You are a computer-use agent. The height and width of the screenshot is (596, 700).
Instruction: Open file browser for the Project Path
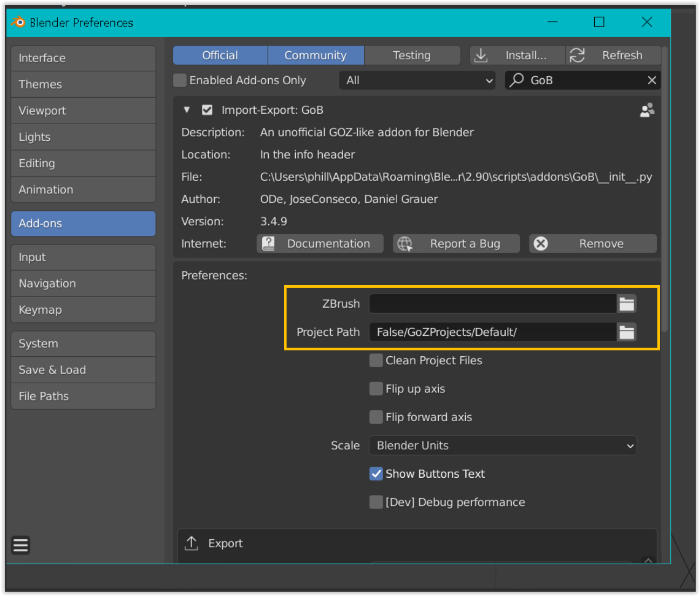pos(626,332)
